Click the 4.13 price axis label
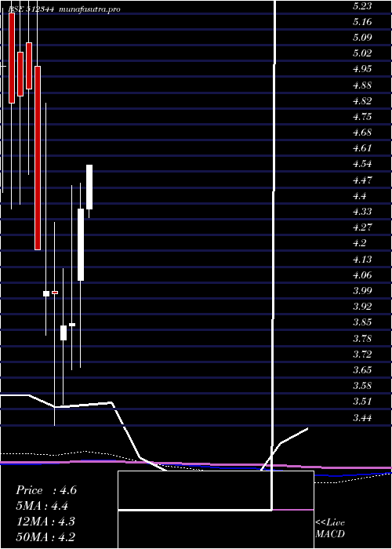The width and height of the screenshot is (392, 549). pyautogui.click(x=362, y=259)
